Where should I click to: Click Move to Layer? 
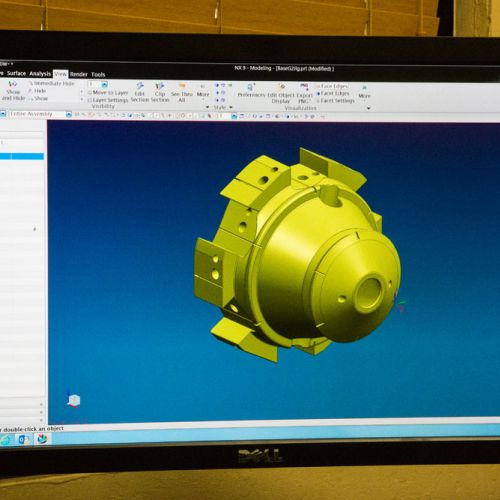click(x=108, y=92)
